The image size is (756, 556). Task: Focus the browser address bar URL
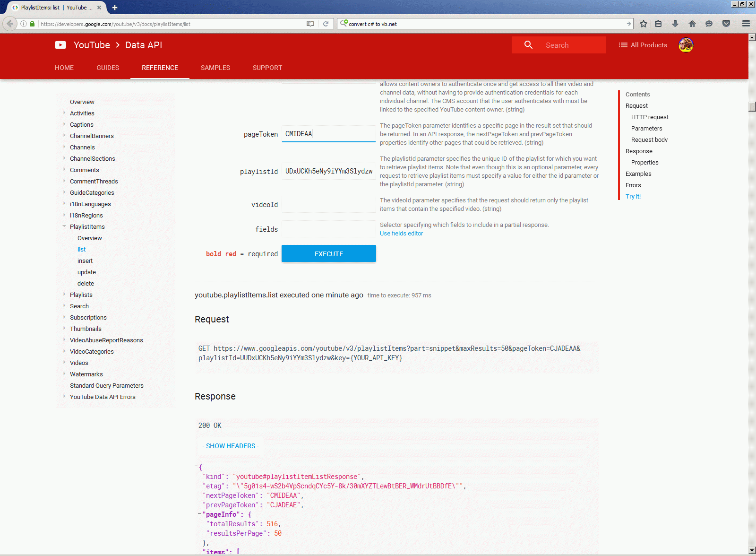(170, 24)
